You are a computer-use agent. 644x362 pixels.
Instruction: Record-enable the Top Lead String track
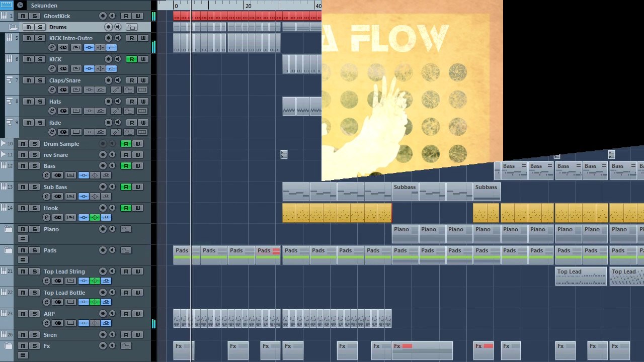(x=103, y=271)
